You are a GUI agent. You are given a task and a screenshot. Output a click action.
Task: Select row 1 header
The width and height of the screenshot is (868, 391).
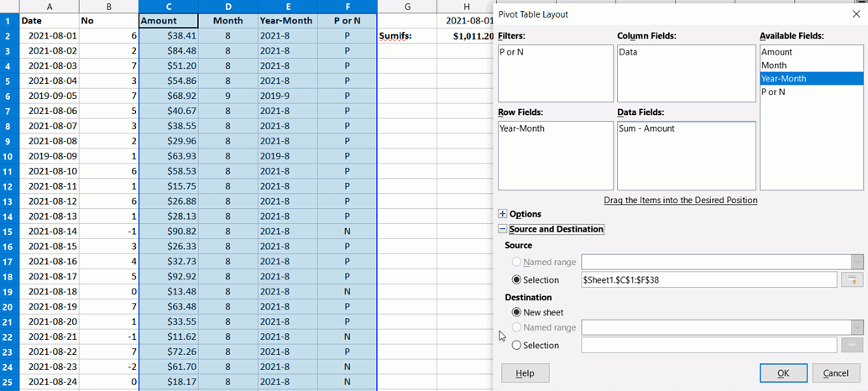click(9, 21)
